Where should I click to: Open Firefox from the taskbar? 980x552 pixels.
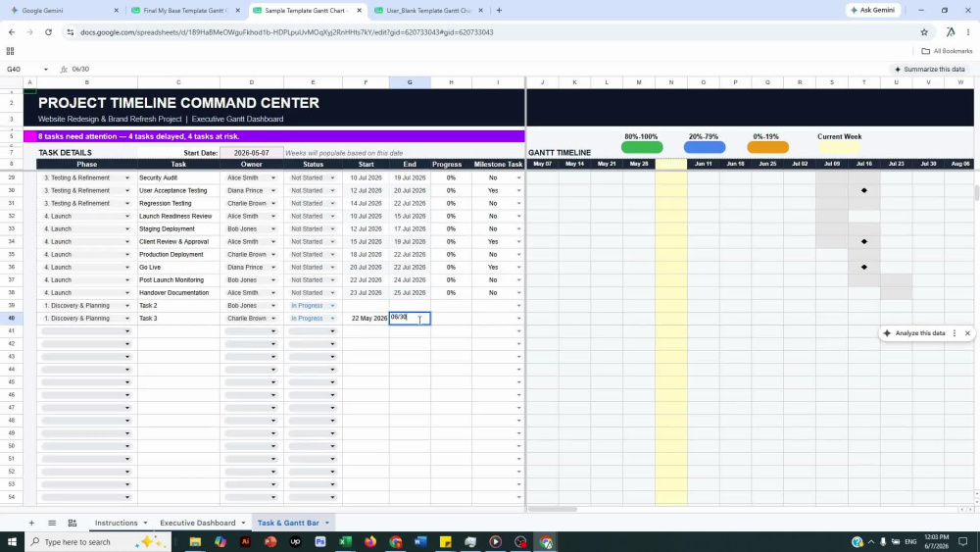click(370, 541)
